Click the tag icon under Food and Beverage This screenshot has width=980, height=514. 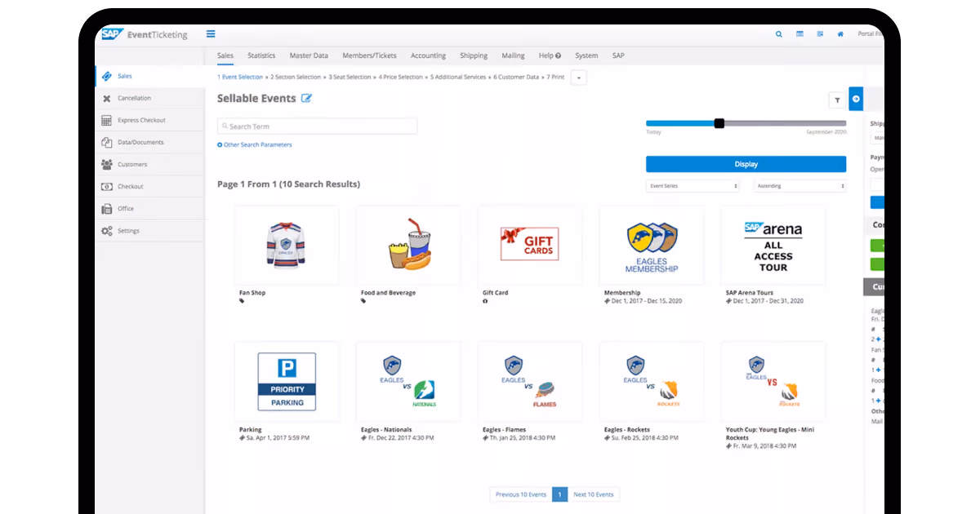pyautogui.click(x=363, y=301)
